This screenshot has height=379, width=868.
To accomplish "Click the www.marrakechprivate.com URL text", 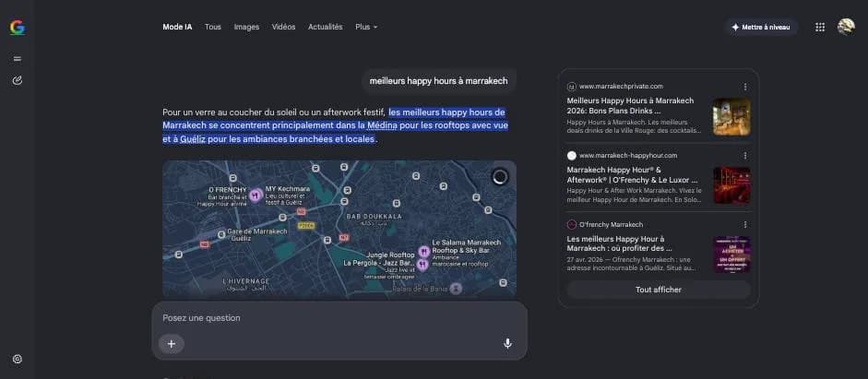I will coord(621,87).
